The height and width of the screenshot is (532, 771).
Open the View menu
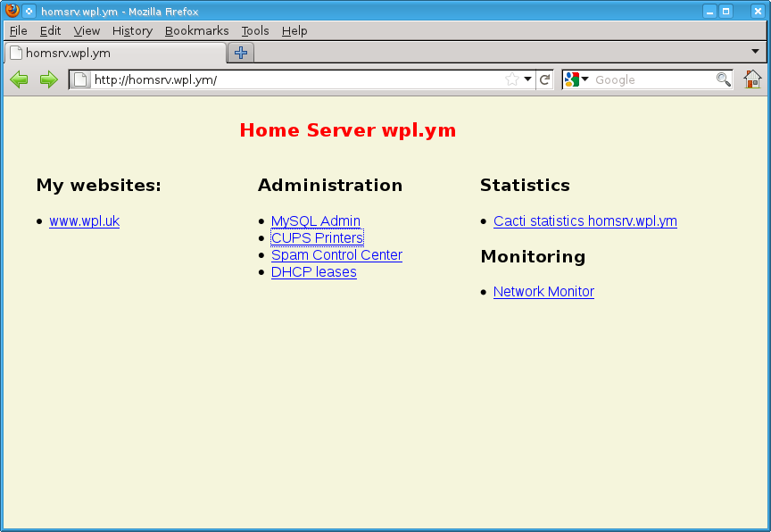click(87, 31)
